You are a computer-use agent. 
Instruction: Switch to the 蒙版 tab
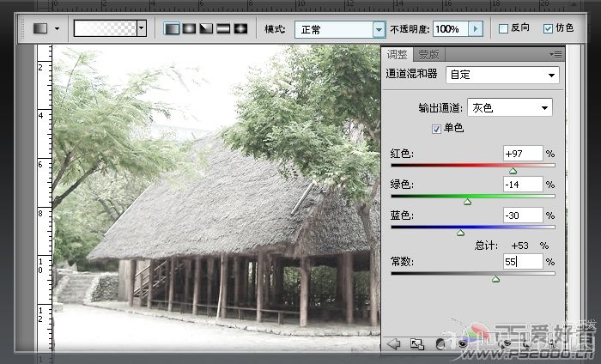pos(429,55)
